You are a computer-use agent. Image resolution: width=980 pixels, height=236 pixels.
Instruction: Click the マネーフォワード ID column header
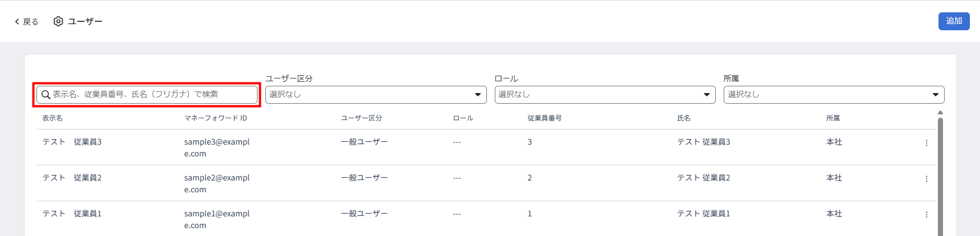(x=215, y=118)
